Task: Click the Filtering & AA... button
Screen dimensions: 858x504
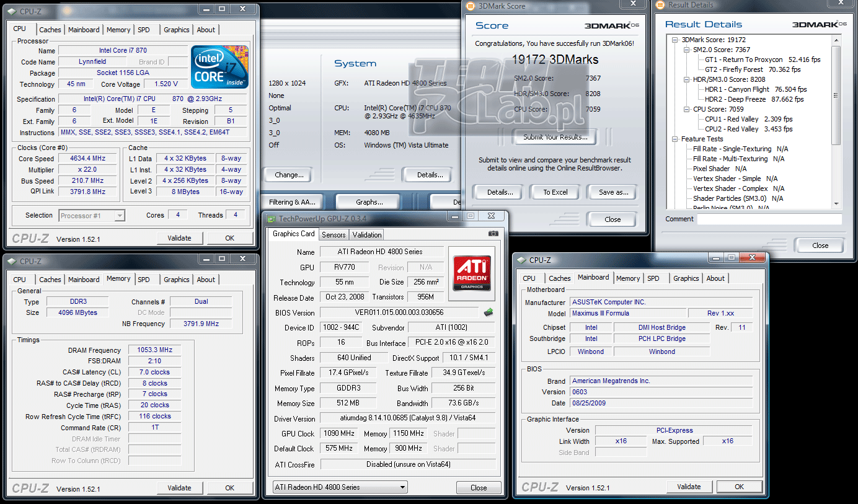Action: click(292, 202)
